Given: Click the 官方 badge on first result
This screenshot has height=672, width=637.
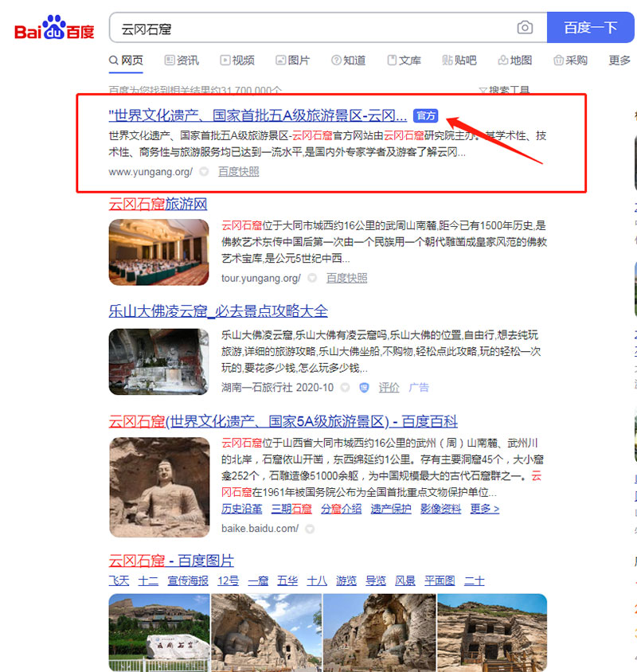Looking at the screenshot, I should coord(426,116).
